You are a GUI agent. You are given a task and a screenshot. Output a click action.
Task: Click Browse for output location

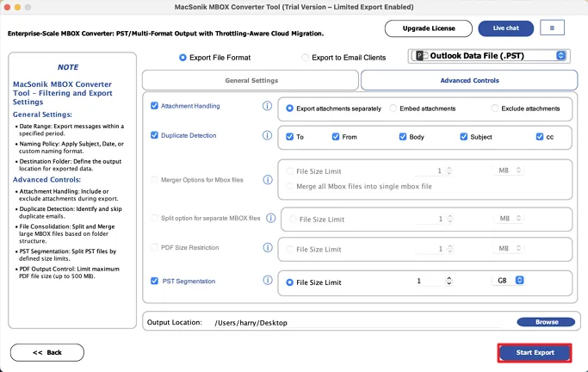pyautogui.click(x=546, y=322)
